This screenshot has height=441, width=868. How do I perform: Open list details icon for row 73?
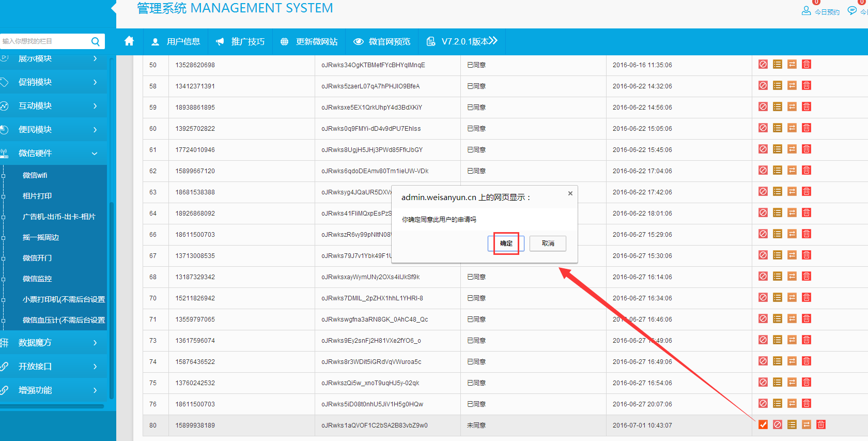coord(778,340)
